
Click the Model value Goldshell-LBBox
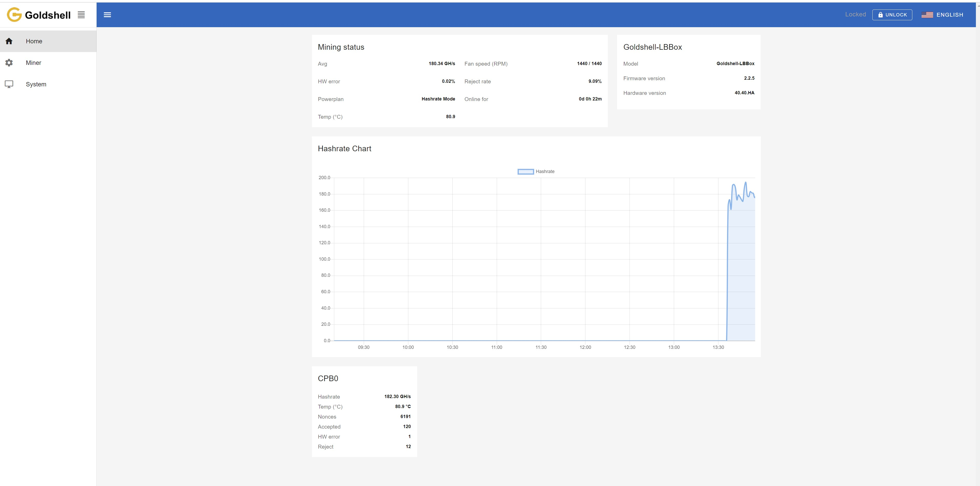click(735, 64)
